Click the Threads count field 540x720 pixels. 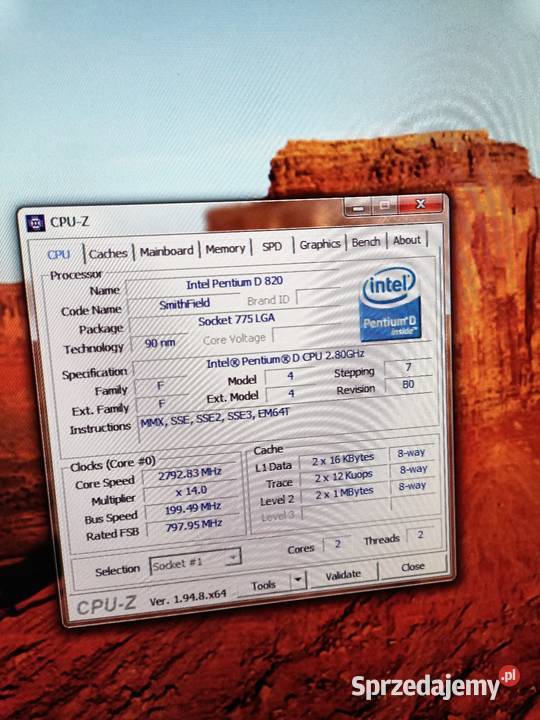pyautogui.click(x=421, y=535)
